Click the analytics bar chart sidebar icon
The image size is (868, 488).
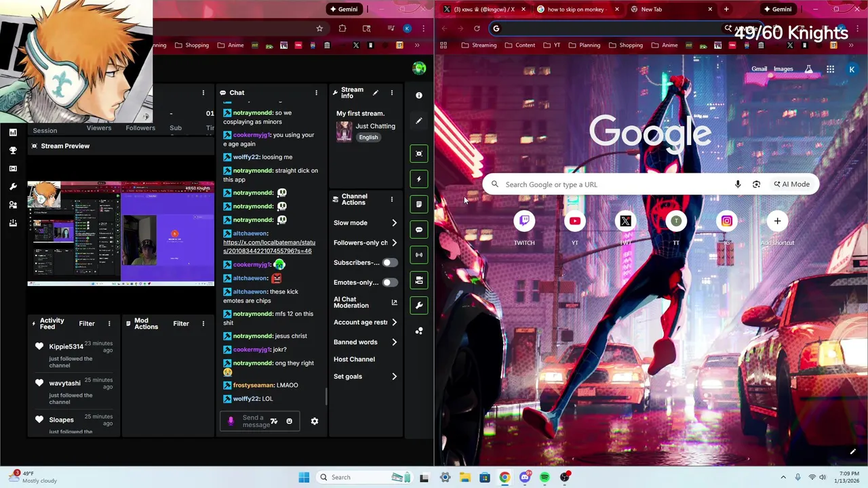(x=13, y=132)
